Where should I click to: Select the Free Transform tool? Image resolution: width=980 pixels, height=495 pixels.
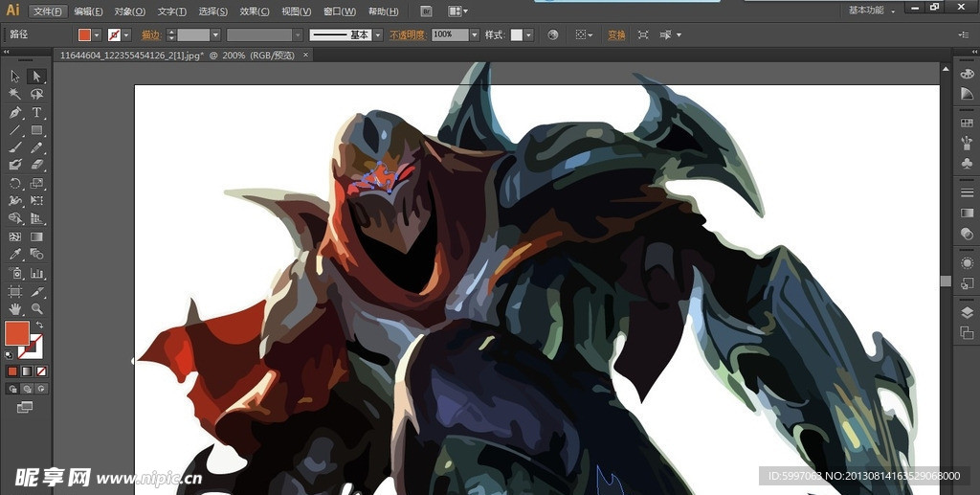click(37, 201)
